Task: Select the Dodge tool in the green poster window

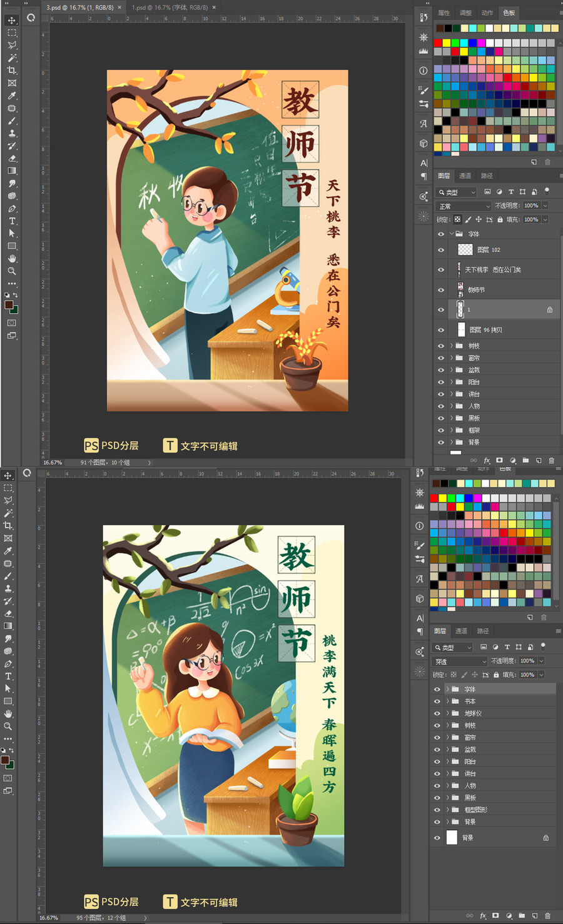Action: (8, 651)
